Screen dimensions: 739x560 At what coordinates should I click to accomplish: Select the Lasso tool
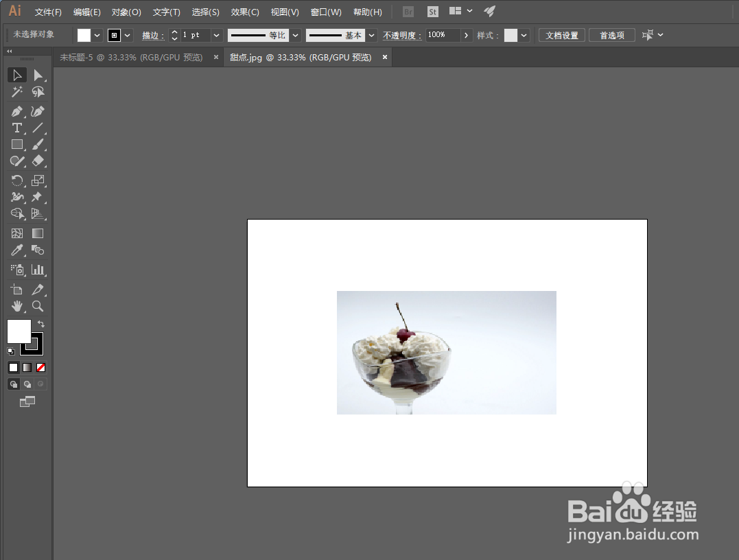pyautogui.click(x=38, y=92)
